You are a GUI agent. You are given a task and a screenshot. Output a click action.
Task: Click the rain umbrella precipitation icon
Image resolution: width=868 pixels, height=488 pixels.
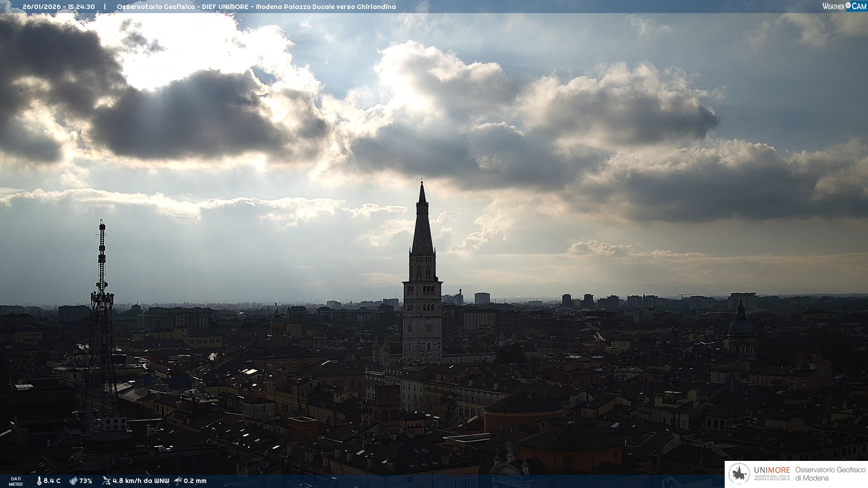click(x=178, y=481)
